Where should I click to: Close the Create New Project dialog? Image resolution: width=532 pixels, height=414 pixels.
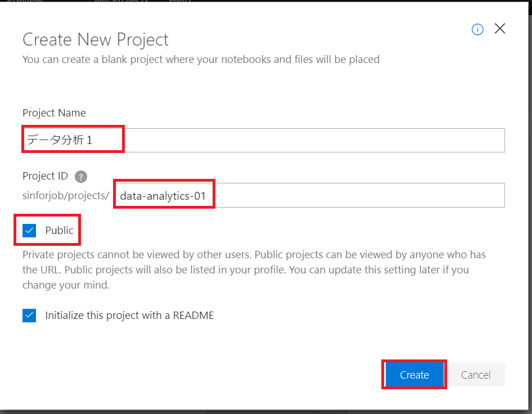coord(499,29)
